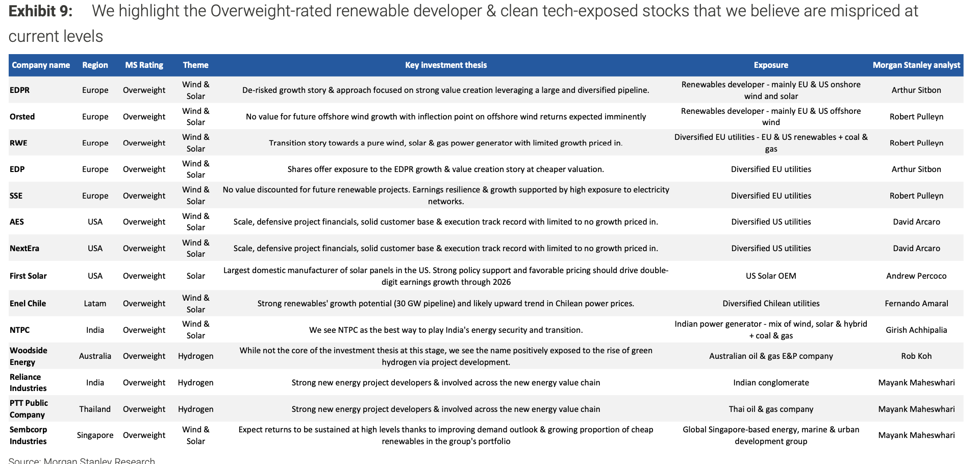Click the Thailand region cell
The width and height of the screenshot is (980, 464).
tap(95, 409)
